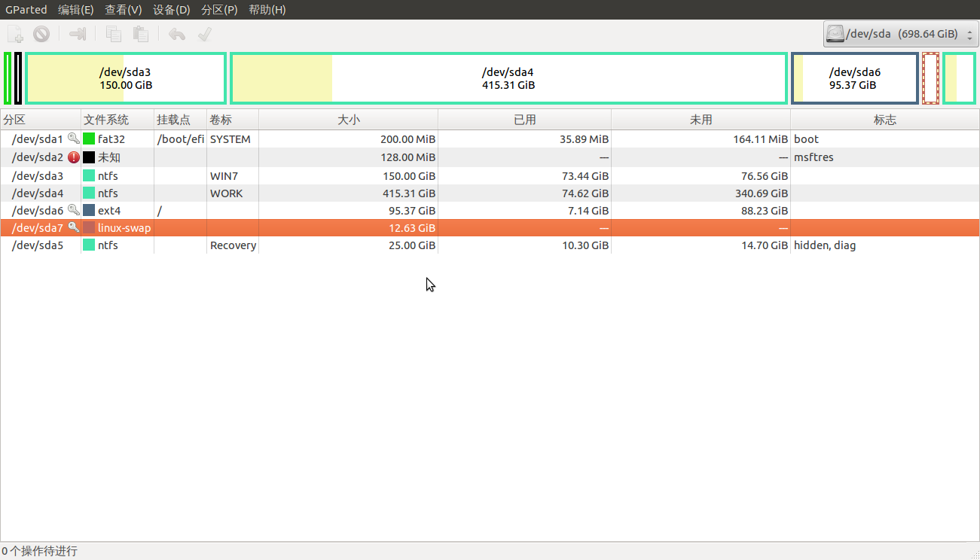Click the 415.31 GiB size cell in the table
Screen dimensions: 980x560
[408, 193]
